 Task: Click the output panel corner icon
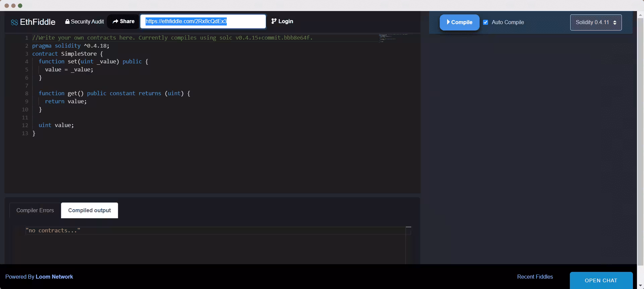(x=408, y=230)
